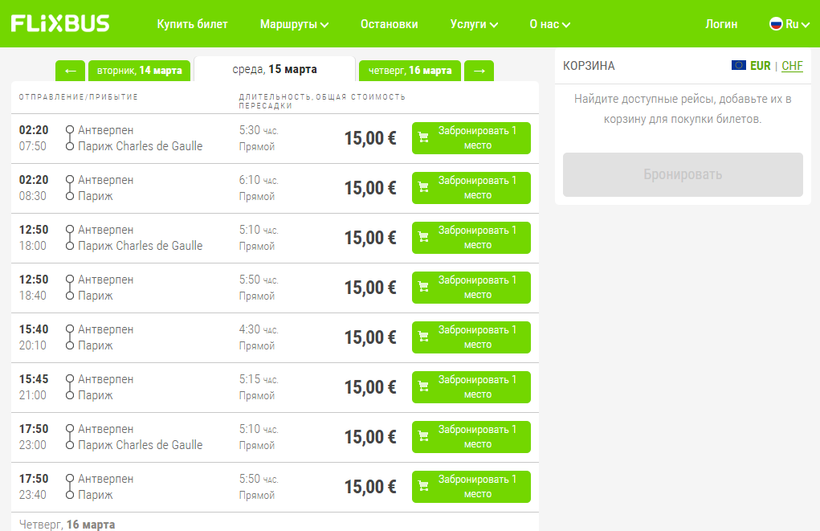Open the Услуги dropdown menu
This screenshot has height=531, width=820.
pos(474,24)
